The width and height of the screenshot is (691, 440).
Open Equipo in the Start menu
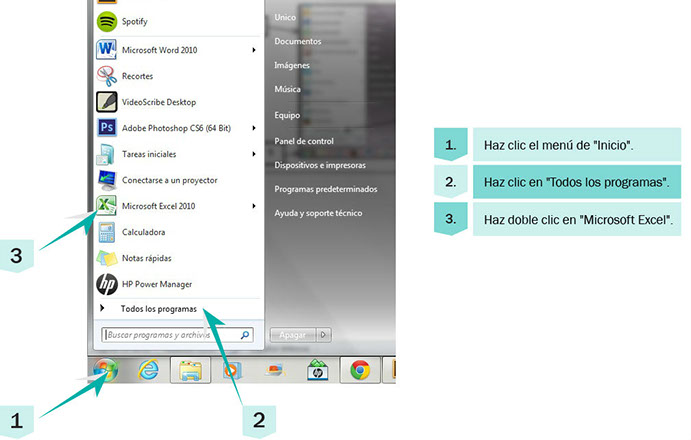pos(287,115)
